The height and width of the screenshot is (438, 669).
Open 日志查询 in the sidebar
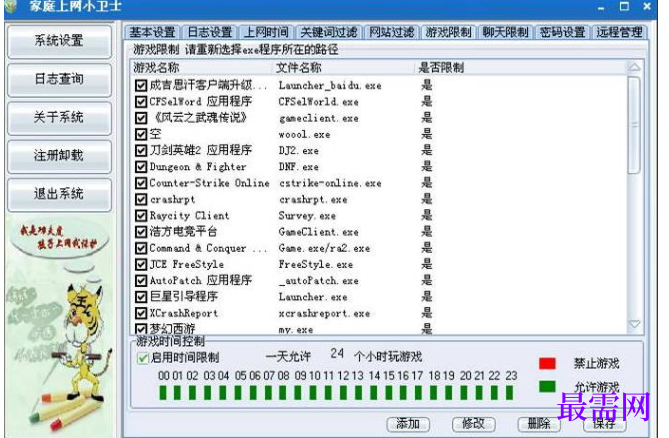click(59, 80)
